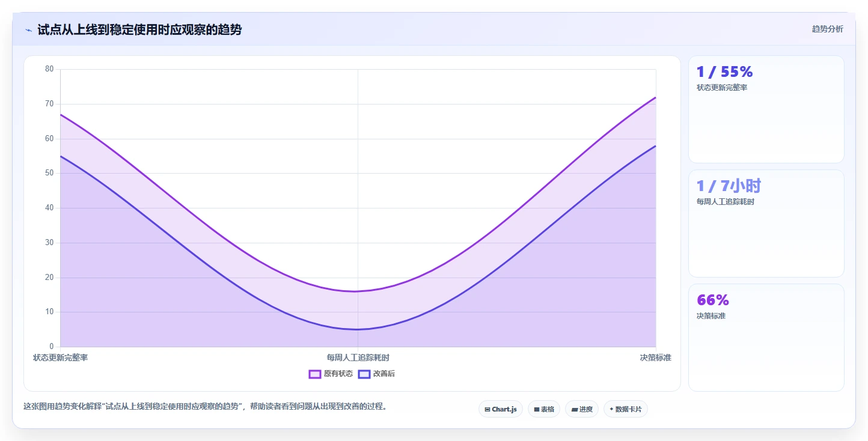Click the chart title 试点从上线到稳定使用时应观察的趋势
This screenshot has height=441, width=868.
point(139,29)
